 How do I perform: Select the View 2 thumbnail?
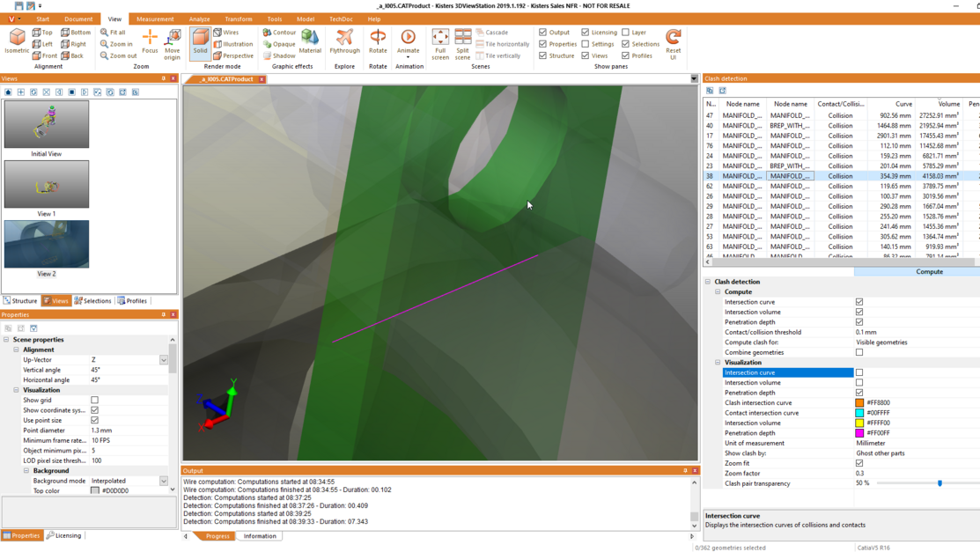(47, 244)
